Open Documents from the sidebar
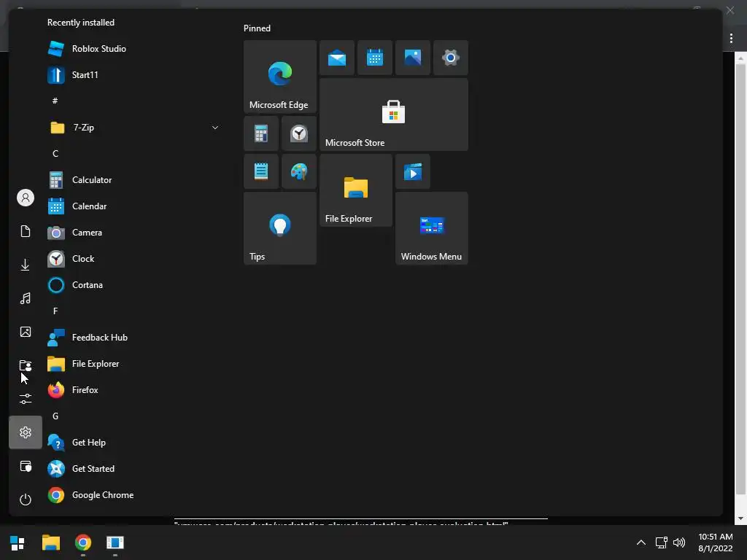The height and width of the screenshot is (560, 747). click(x=26, y=231)
